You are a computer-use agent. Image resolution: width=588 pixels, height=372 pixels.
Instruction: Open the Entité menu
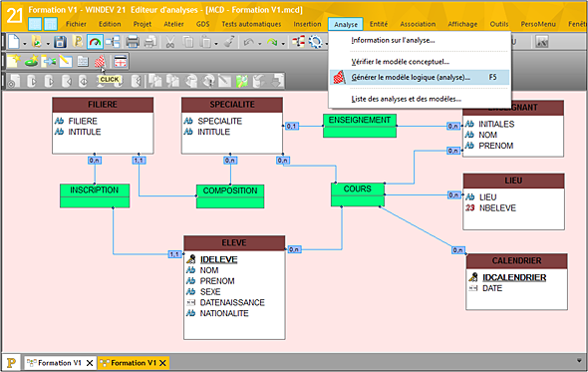tap(379, 24)
